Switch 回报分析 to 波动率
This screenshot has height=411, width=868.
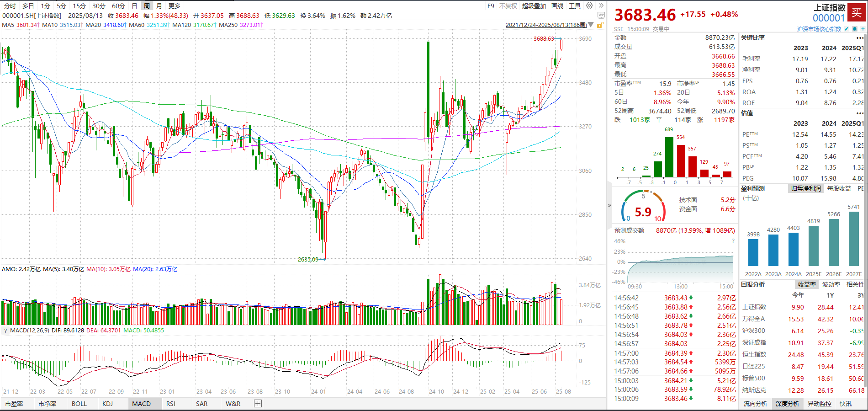[x=831, y=284]
